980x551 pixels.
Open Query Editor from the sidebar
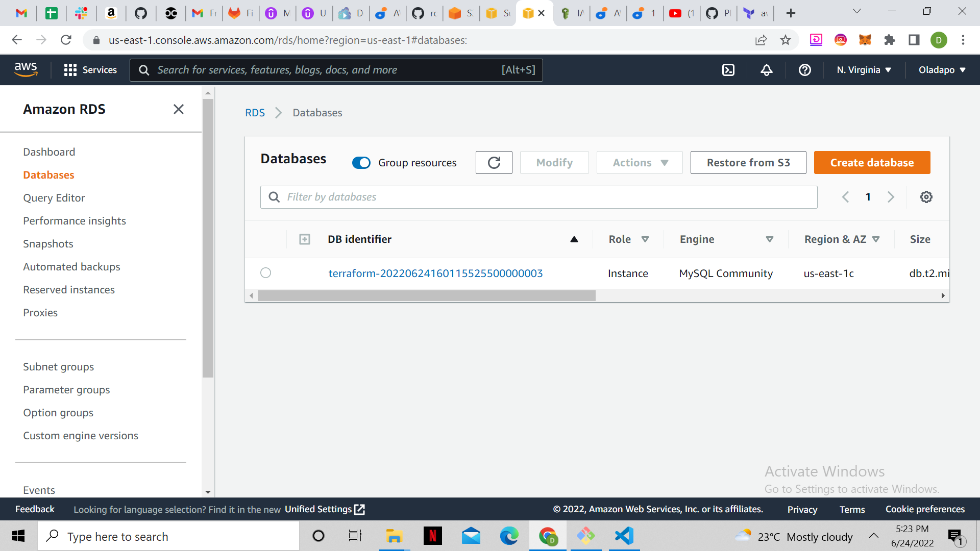(54, 197)
